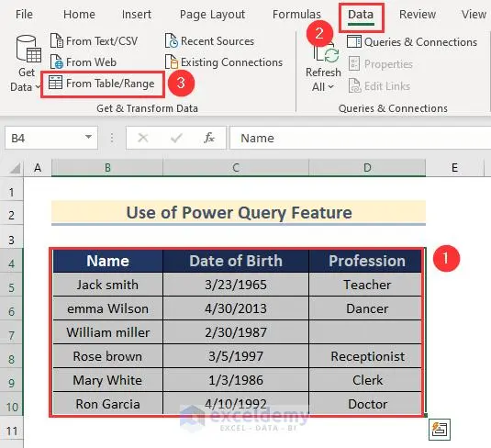Select the Data ribbon tab
This screenshot has width=491, height=448.
[x=361, y=15]
